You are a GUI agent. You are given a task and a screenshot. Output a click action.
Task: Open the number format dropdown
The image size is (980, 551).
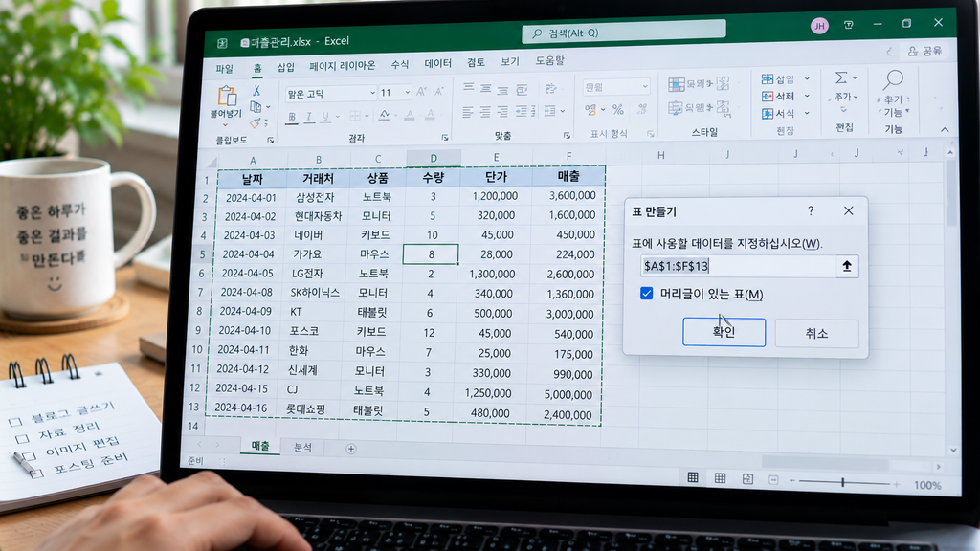[x=645, y=86]
